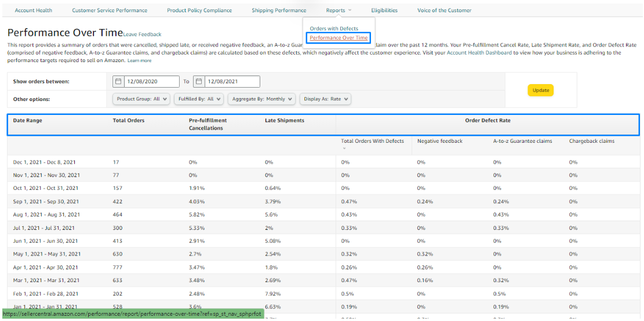The width and height of the screenshot is (644, 321).
Task: Click the end date calendar icon
Action: pos(198,82)
